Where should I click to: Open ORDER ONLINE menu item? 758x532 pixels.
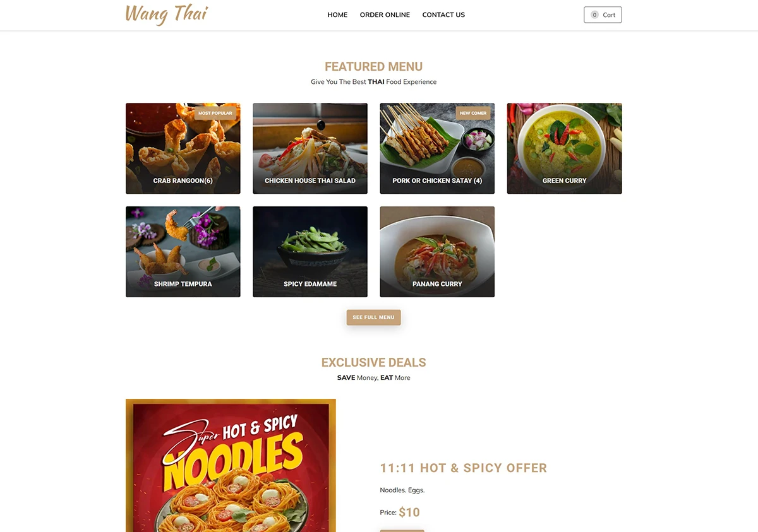click(385, 15)
